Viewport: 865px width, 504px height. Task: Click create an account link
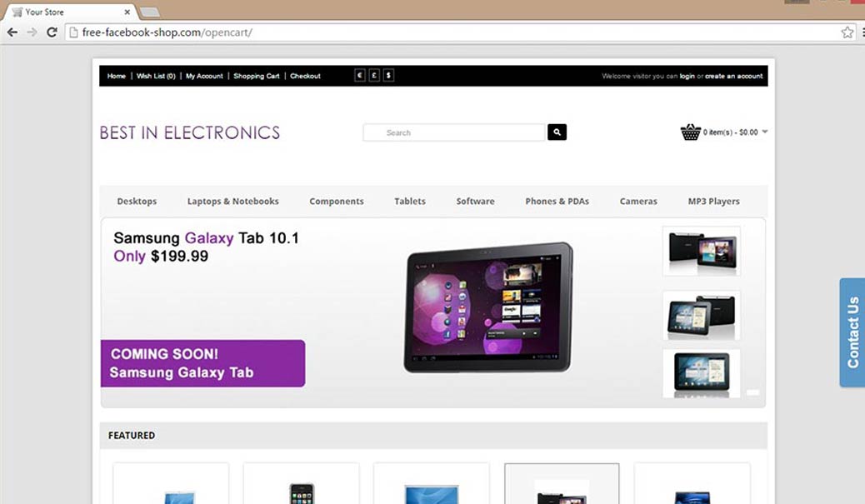[733, 76]
